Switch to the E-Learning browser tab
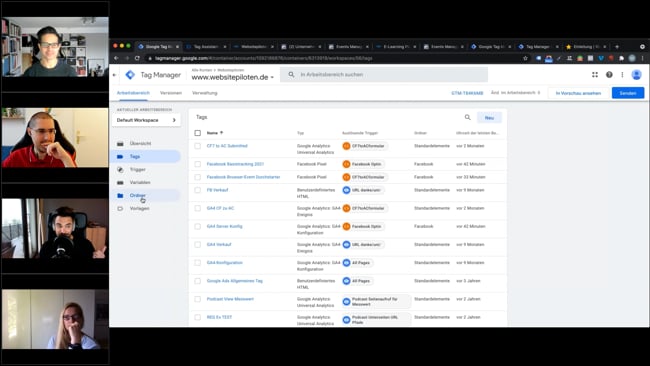This screenshot has height=366, width=650. coord(396,46)
